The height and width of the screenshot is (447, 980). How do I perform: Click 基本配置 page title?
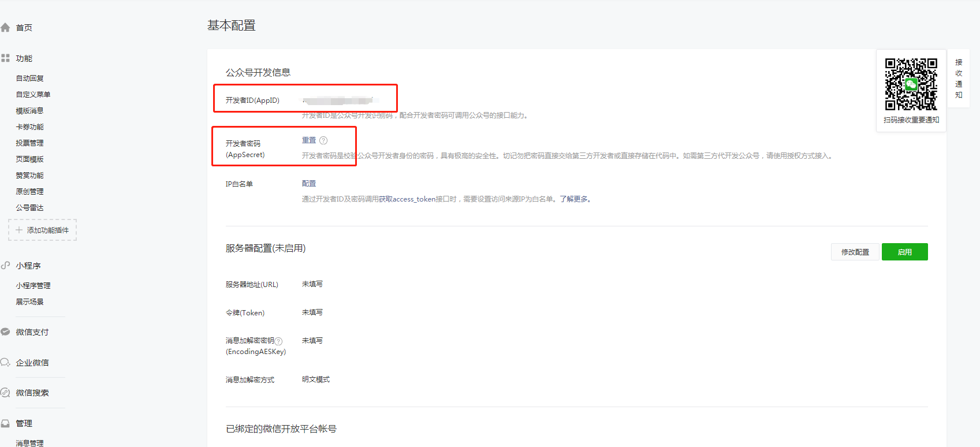coord(232,25)
